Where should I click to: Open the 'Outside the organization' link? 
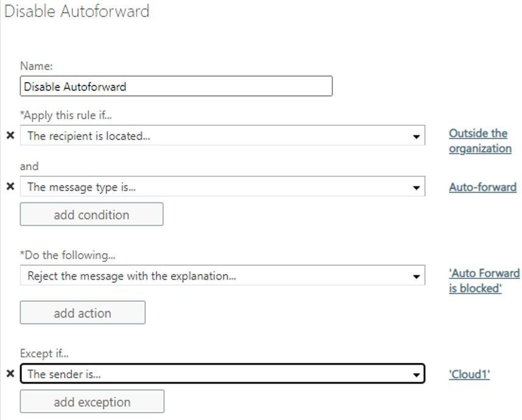point(479,141)
